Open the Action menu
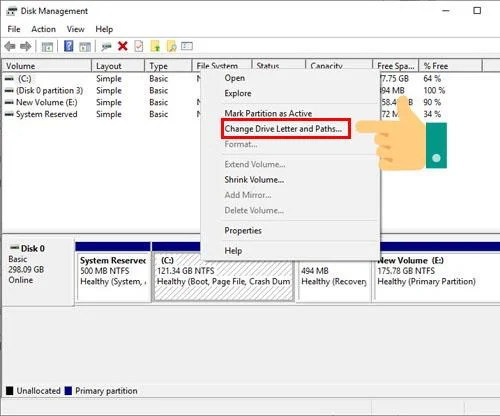This screenshot has height=416, width=500. pyautogui.click(x=43, y=29)
